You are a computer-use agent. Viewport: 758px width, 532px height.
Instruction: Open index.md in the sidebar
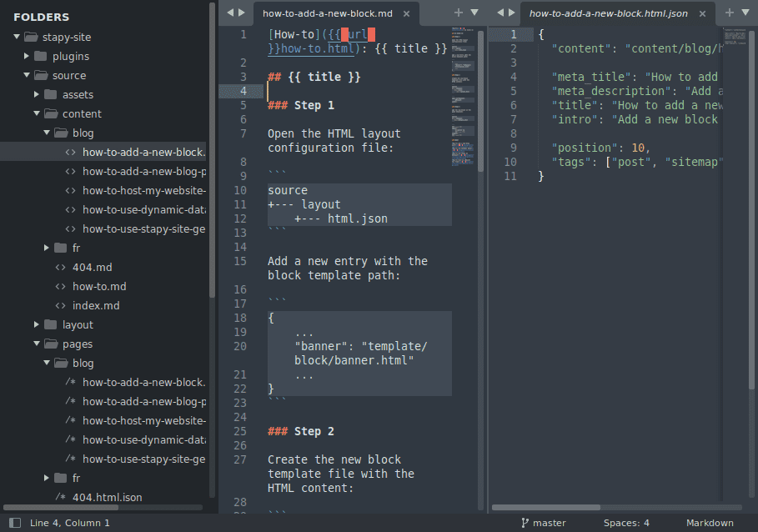click(96, 306)
